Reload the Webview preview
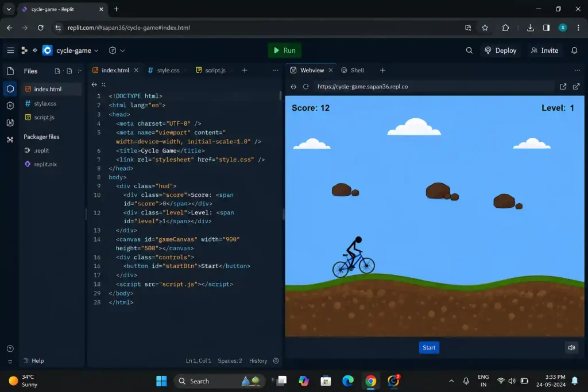Viewport: 588px width, 392px height. (x=305, y=87)
